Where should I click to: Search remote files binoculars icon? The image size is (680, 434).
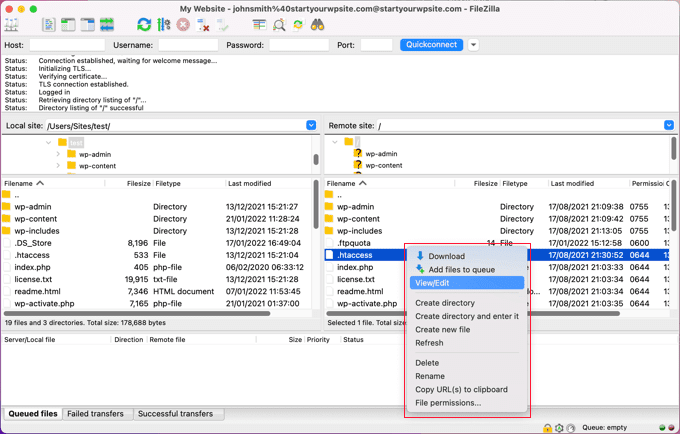pos(317,25)
